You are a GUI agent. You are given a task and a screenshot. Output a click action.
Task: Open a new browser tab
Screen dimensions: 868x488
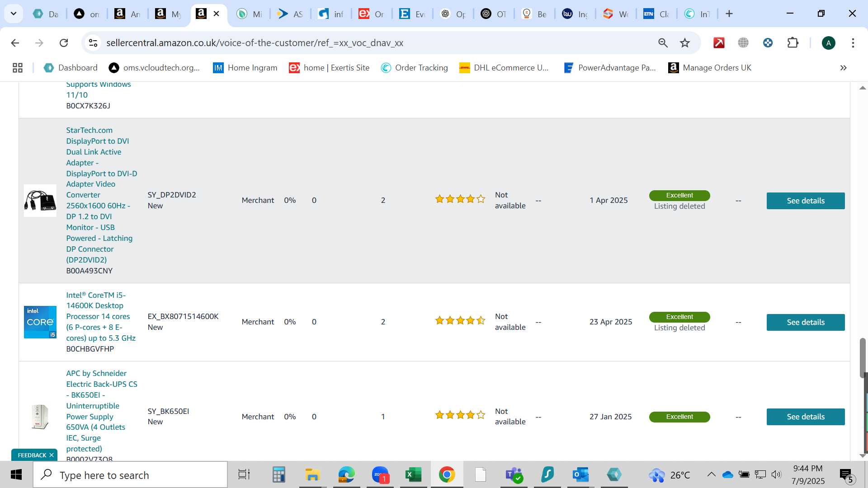[729, 14]
